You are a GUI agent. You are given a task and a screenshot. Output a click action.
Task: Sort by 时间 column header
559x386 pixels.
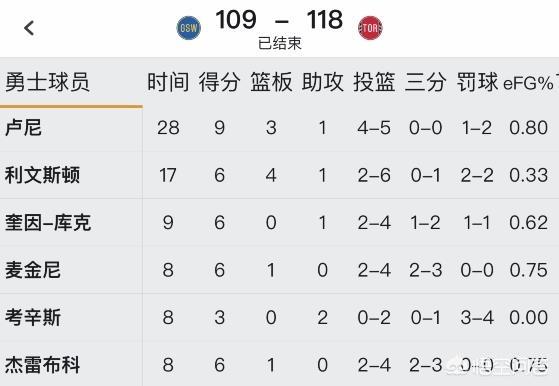coord(168,82)
